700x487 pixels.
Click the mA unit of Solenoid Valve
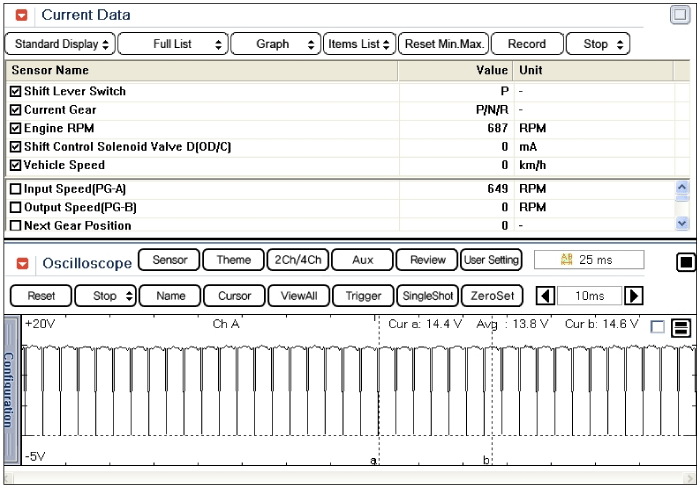(528, 147)
